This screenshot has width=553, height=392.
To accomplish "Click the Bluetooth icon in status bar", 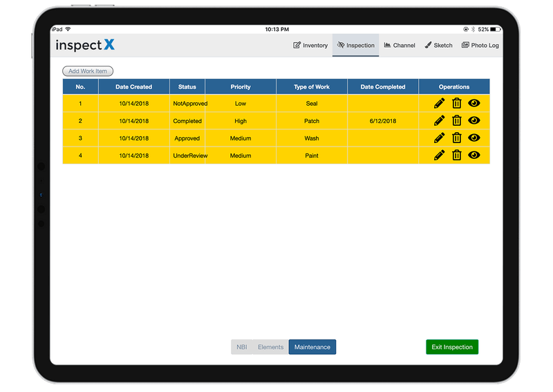I will [x=474, y=29].
